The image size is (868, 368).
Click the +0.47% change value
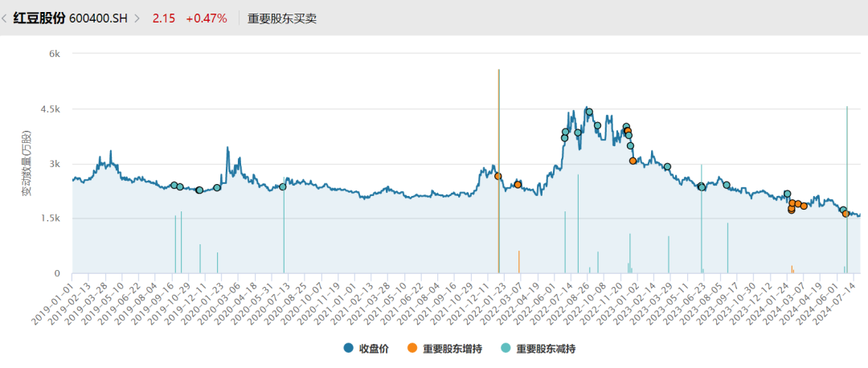pos(206,18)
